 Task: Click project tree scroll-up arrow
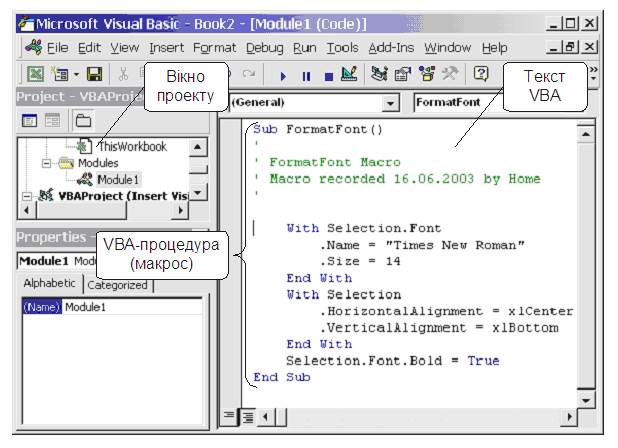198,147
